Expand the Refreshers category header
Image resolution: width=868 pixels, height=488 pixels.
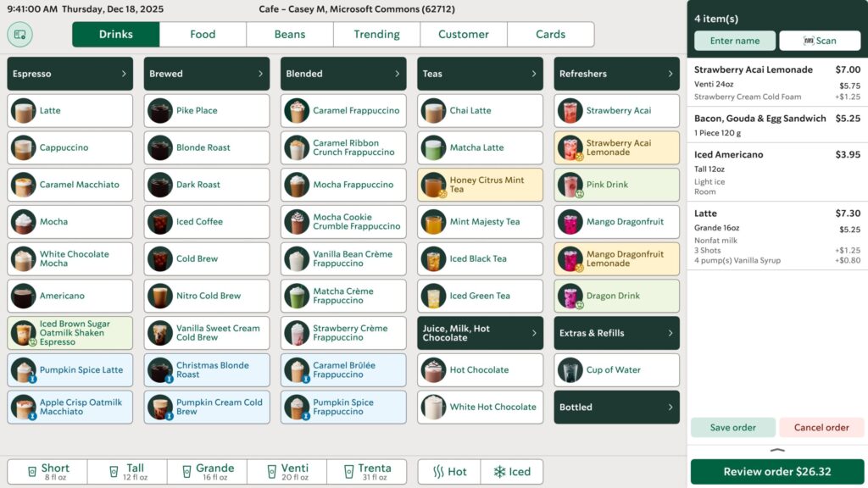click(617, 74)
